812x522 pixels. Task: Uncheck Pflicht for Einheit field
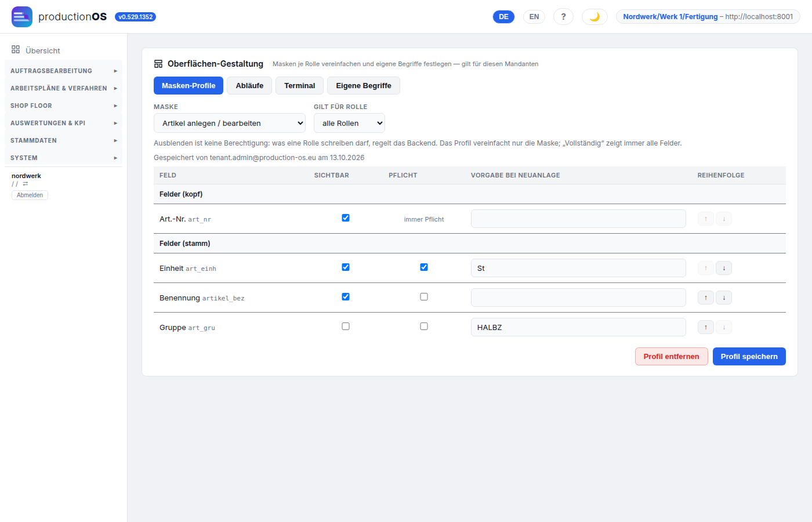[424, 267]
